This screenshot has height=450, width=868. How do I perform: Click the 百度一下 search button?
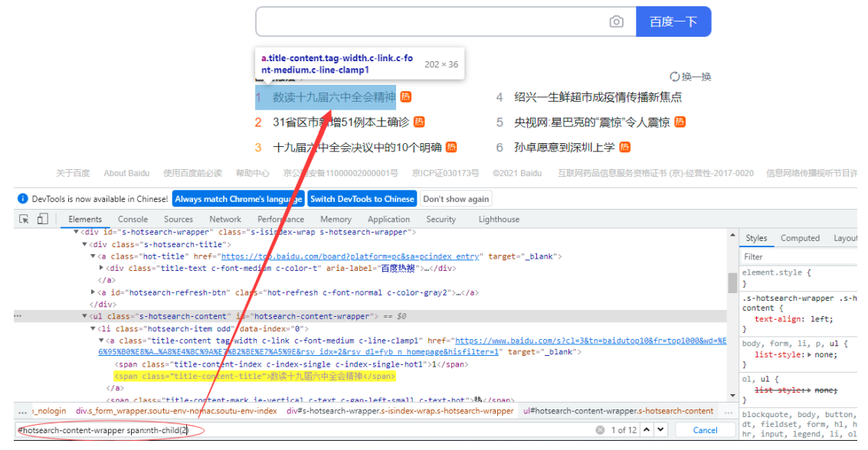click(x=673, y=21)
